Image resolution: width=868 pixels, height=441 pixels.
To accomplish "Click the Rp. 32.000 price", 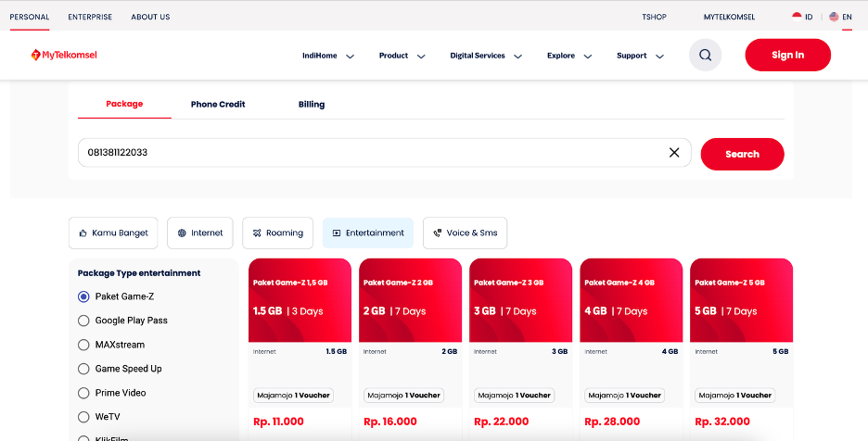I will tap(722, 422).
